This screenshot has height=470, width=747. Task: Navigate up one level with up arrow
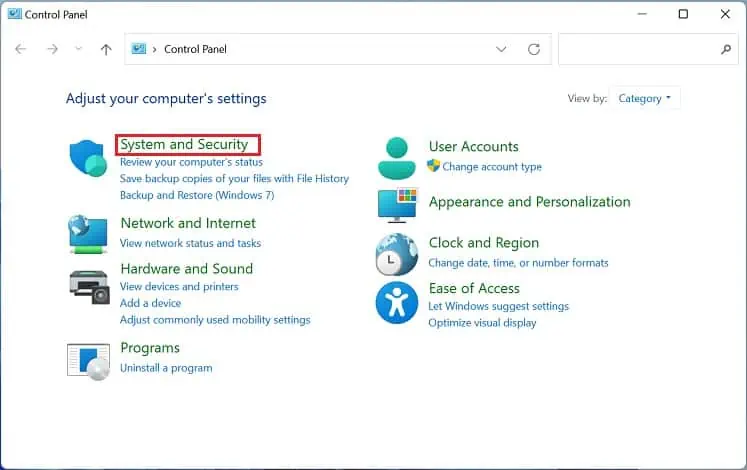[106, 49]
